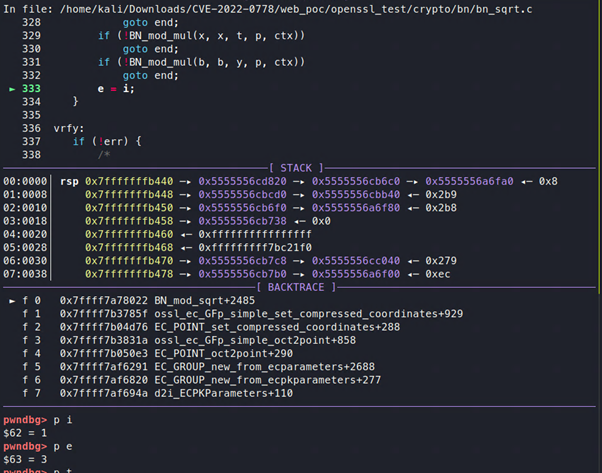Select frame 1 ossl_ec_GFp_simple_set_compressed_coordinates+929
This screenshot has width=602, height=473.
309,314
